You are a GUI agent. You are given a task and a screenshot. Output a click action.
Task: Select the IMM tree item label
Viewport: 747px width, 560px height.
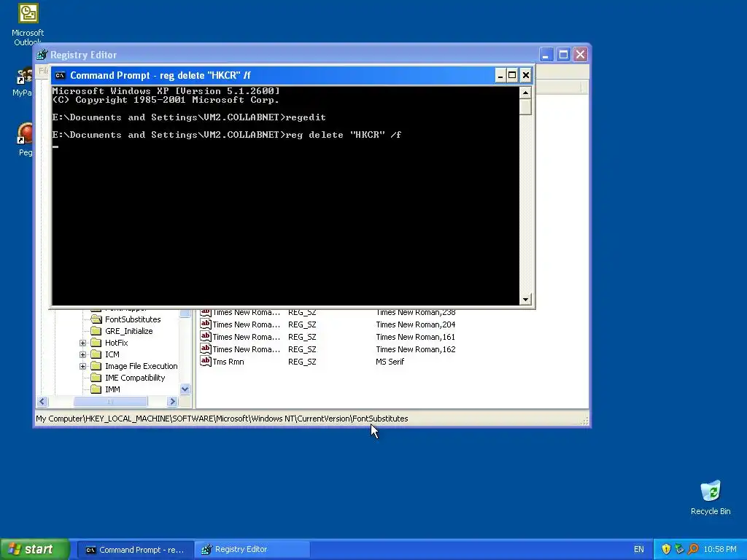pos(112,389)
